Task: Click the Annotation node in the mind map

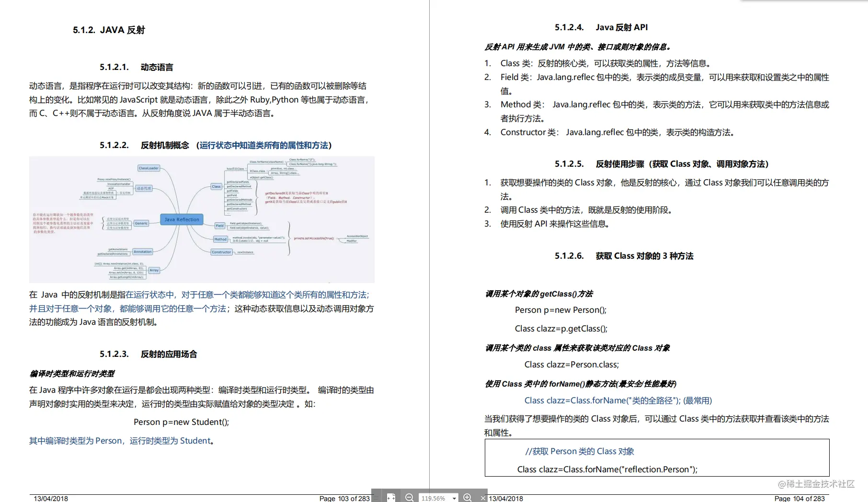Action: [142, 251]
